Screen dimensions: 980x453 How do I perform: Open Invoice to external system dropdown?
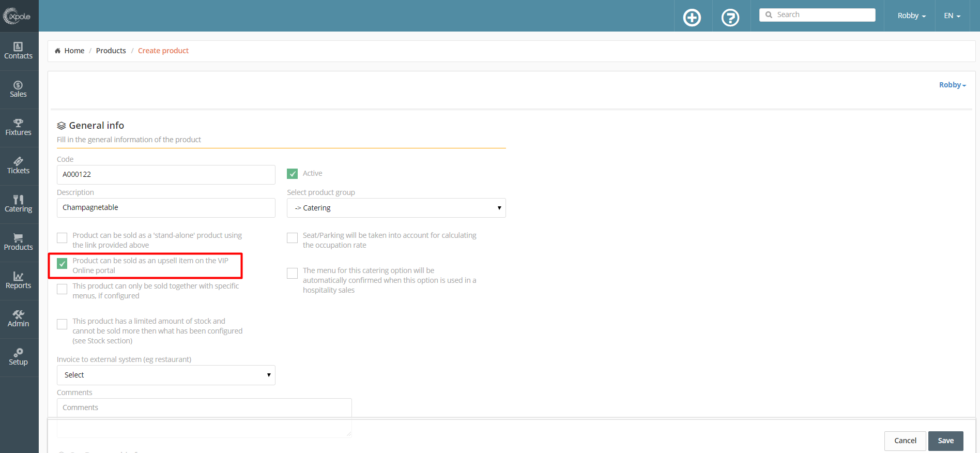click(166, 375)
